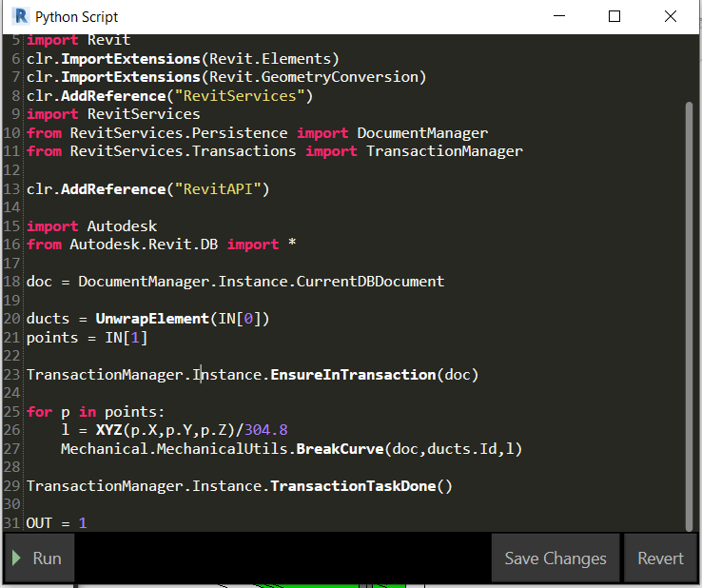Place cursor in "import Revit" line
This screenshot has width=702, height=588.
coord(78,40)
